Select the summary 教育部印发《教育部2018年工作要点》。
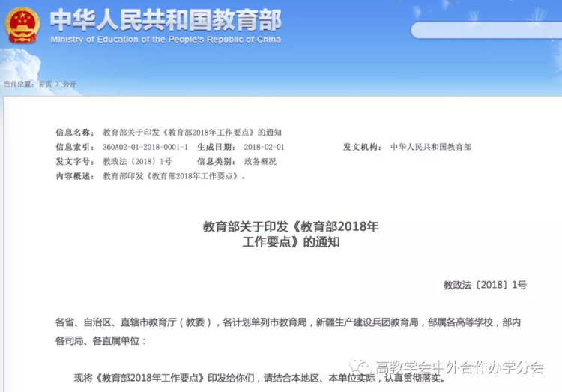 174,176
